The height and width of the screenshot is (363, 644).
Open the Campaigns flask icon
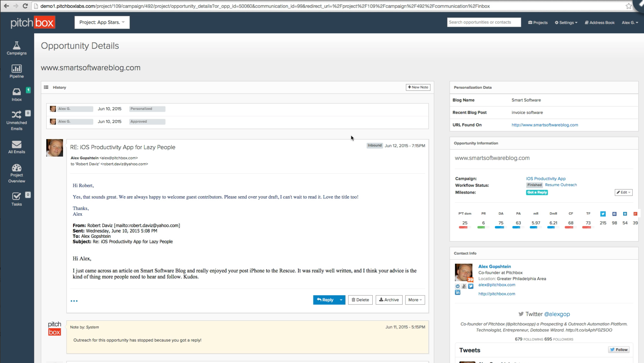coord(17,46)
